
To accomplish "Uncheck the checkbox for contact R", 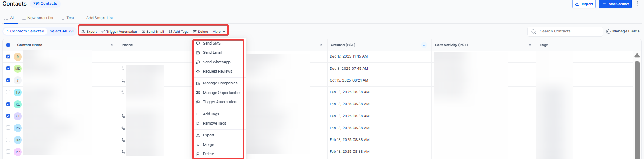I will [8, 56].
